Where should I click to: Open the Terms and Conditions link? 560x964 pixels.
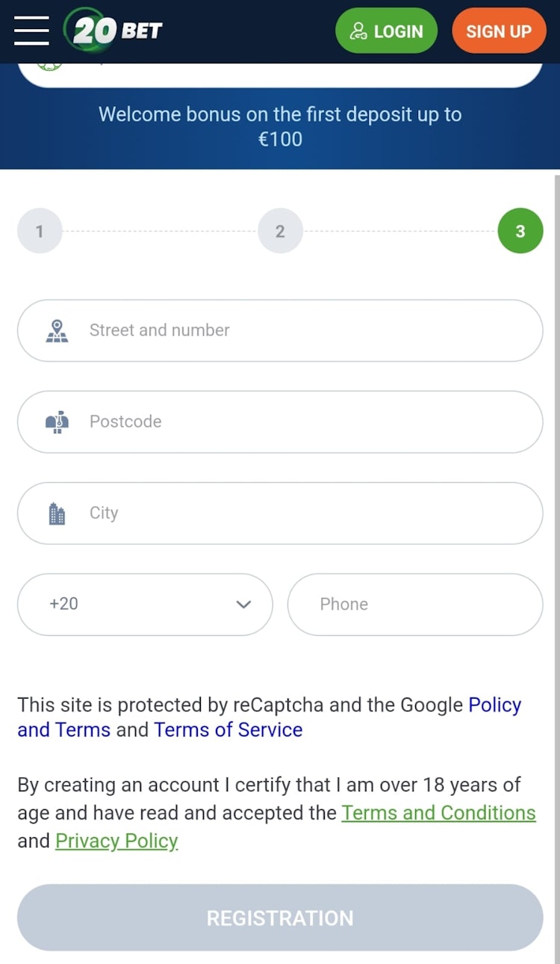[x=438, y=813]
